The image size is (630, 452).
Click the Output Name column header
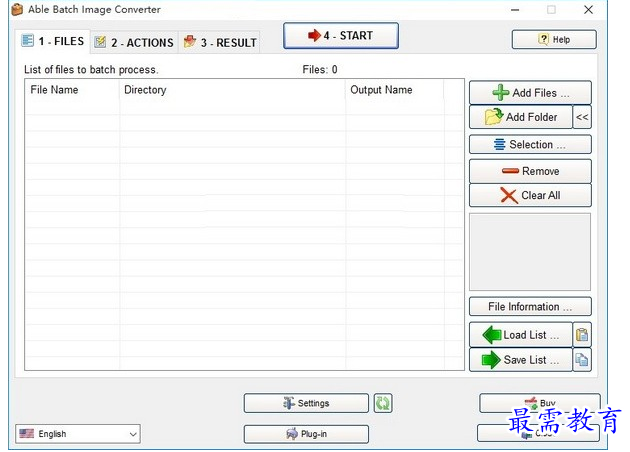(395, 90)
